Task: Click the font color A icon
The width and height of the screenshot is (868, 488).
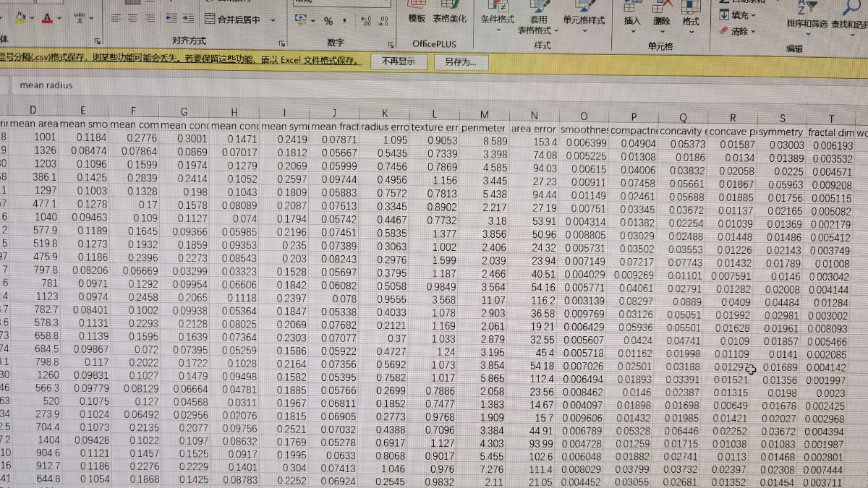Action: (x=48, y=17)
